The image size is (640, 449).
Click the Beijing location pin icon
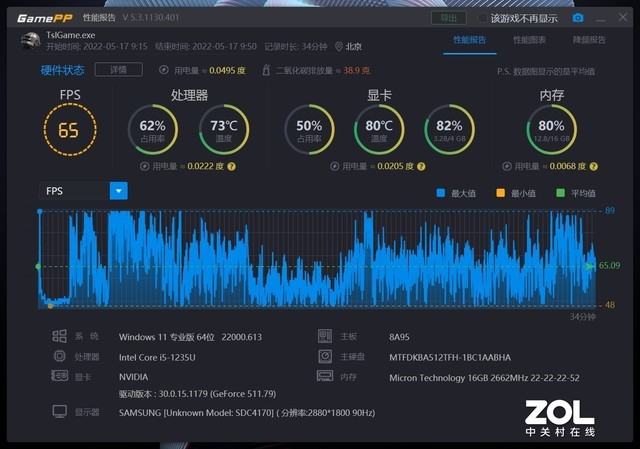(340, 46)
